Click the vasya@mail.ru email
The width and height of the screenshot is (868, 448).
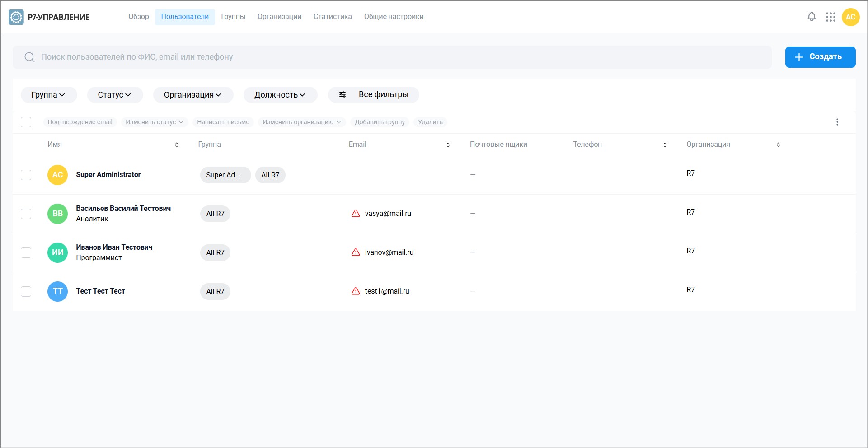point(388,214)
